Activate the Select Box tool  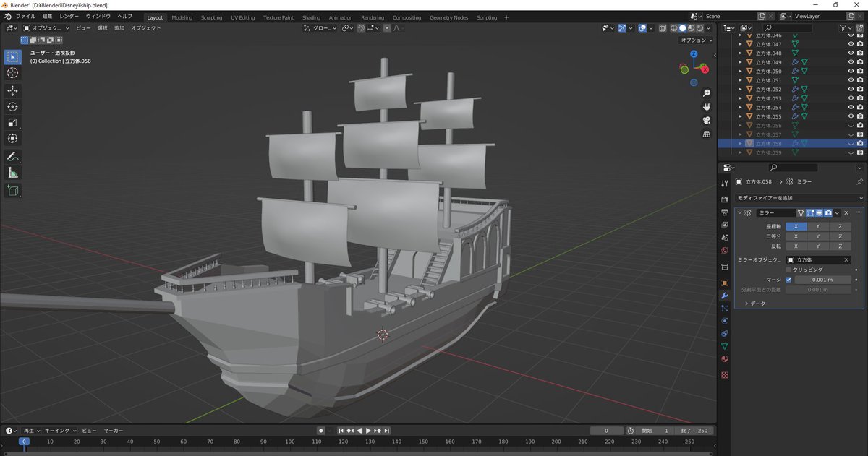pos(13,56)
